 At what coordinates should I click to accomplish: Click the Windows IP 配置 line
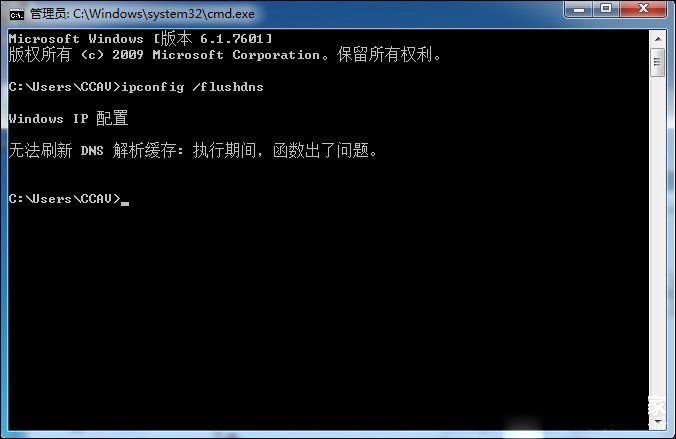pos(68,118)
